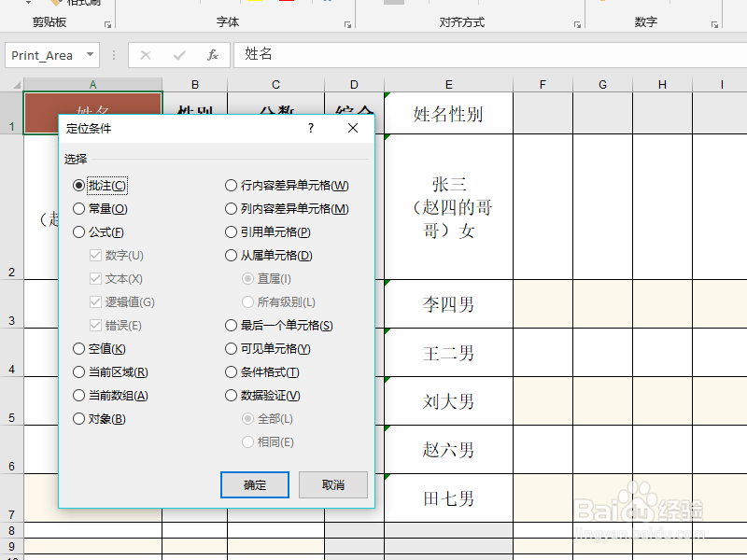The width and height of the screenshot is (747, 560).
Task: Click the 取消 button to cancel
Action: pos(333,485)
